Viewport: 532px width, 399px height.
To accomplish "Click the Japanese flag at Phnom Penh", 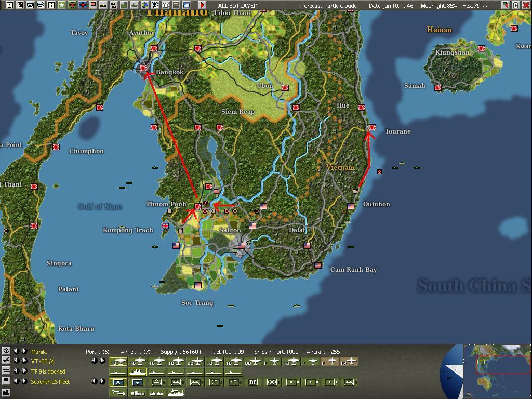I will (x=198, y=206).
